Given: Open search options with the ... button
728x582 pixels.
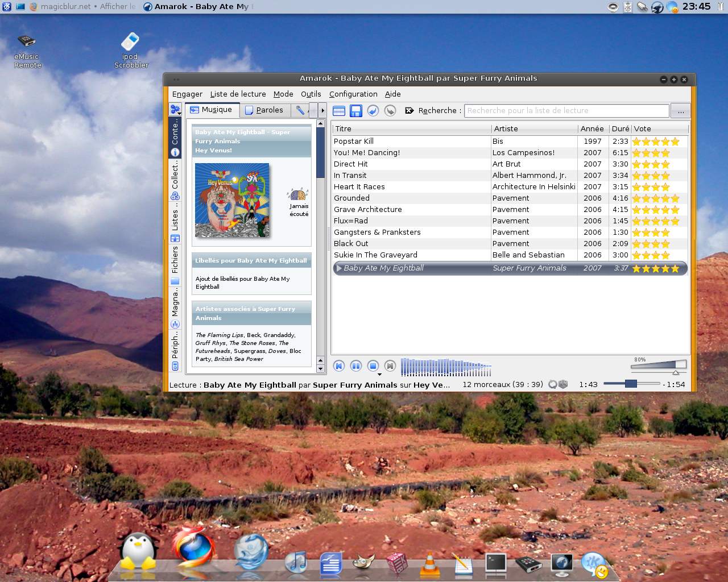Looking at the screenshot, I should (x=680, y=110).
